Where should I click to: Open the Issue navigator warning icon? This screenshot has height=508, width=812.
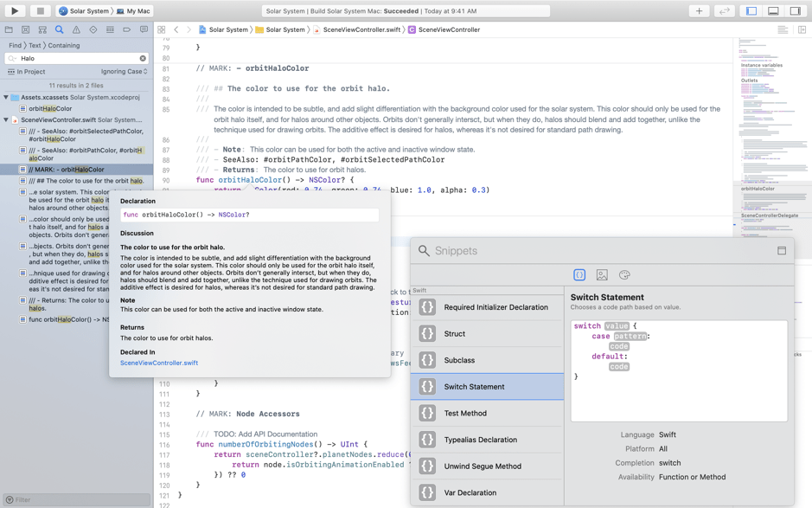coord(76,29)
